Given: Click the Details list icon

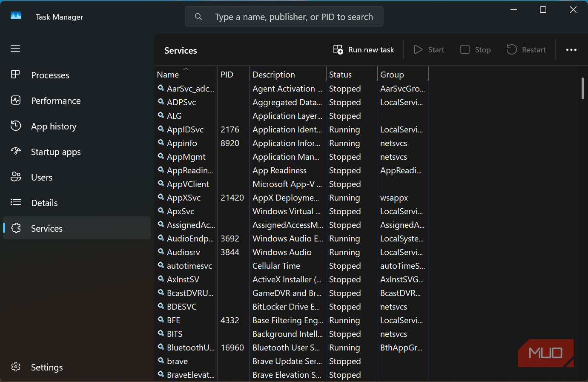Looking at the screenshot, I should point(15,202).
